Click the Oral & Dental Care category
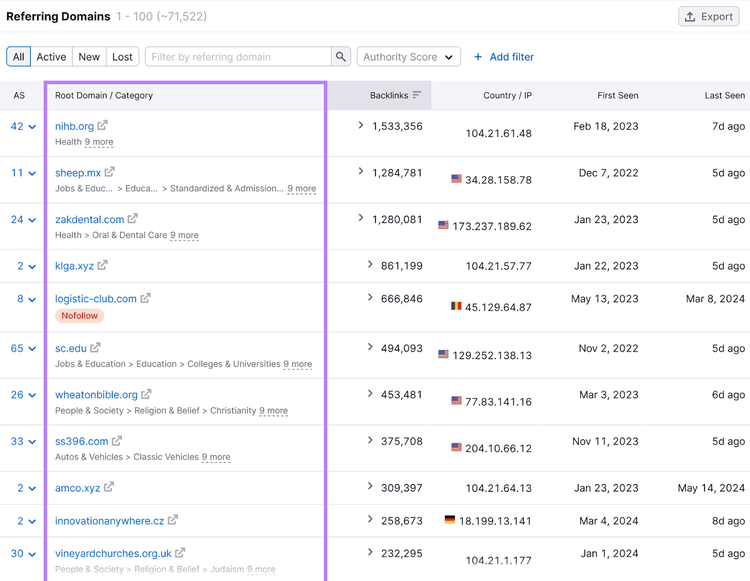This screenshot has height=581, width=750. click(x=130, y=235)
